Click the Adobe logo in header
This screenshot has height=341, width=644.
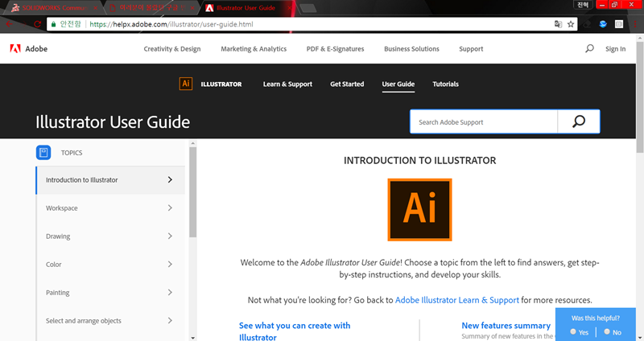[28, 49]
